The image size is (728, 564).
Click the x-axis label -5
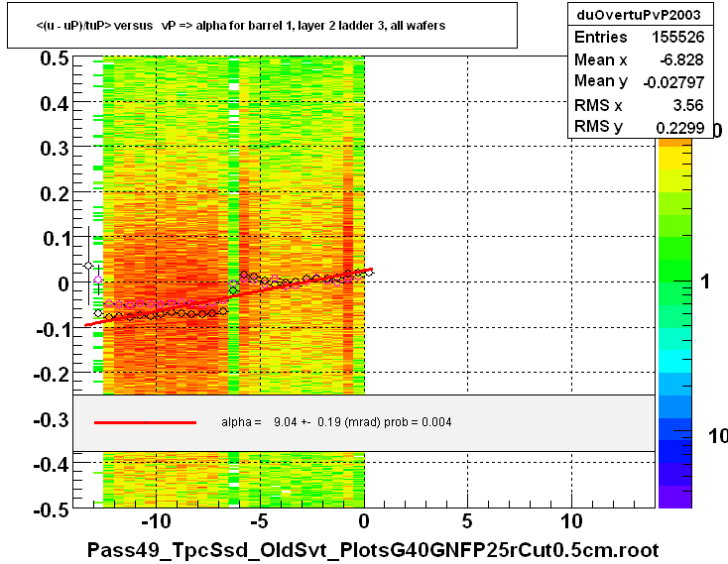(x=260, y=522)
